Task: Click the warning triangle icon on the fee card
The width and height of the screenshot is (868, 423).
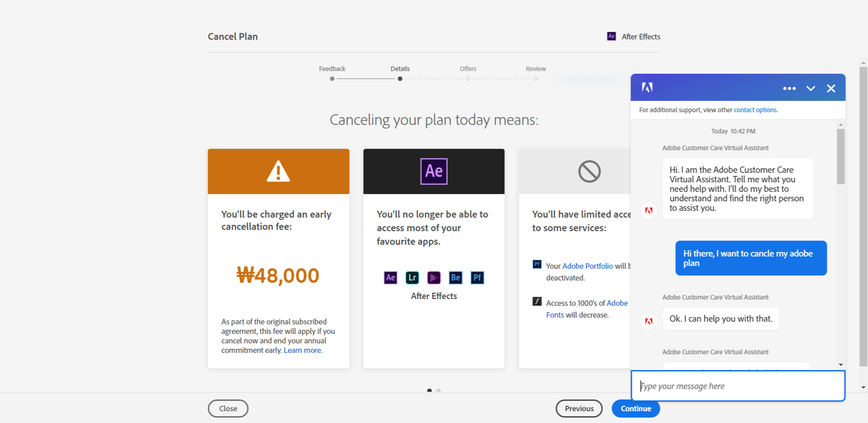Action: tap(278, 171)
